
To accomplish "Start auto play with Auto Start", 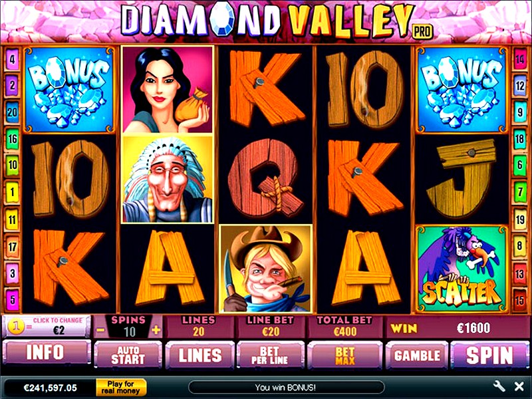I will click(128, 355).
